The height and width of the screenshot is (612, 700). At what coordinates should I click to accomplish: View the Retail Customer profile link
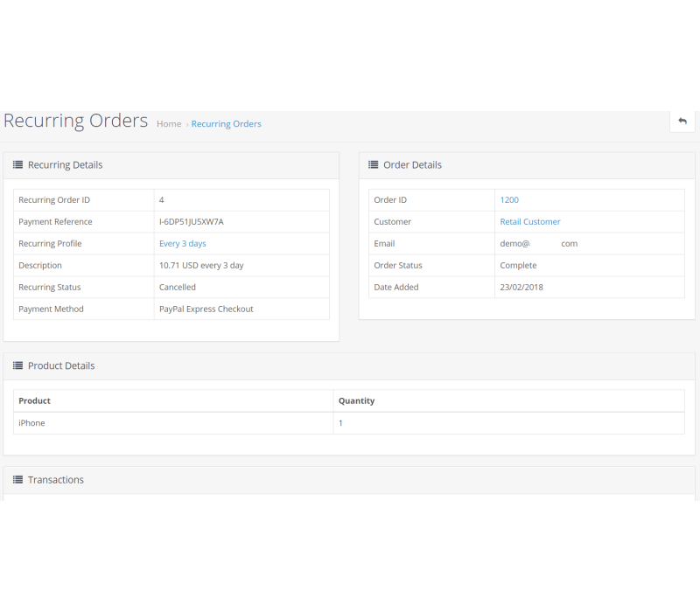[x=529, y=222]
